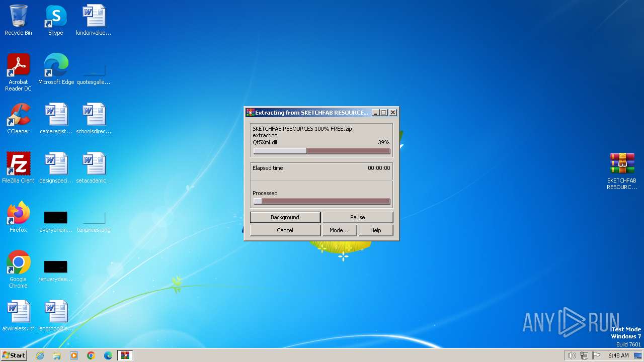Open the Start menu
This screenshot has width=644, height=362.
[x=14, y=355]
